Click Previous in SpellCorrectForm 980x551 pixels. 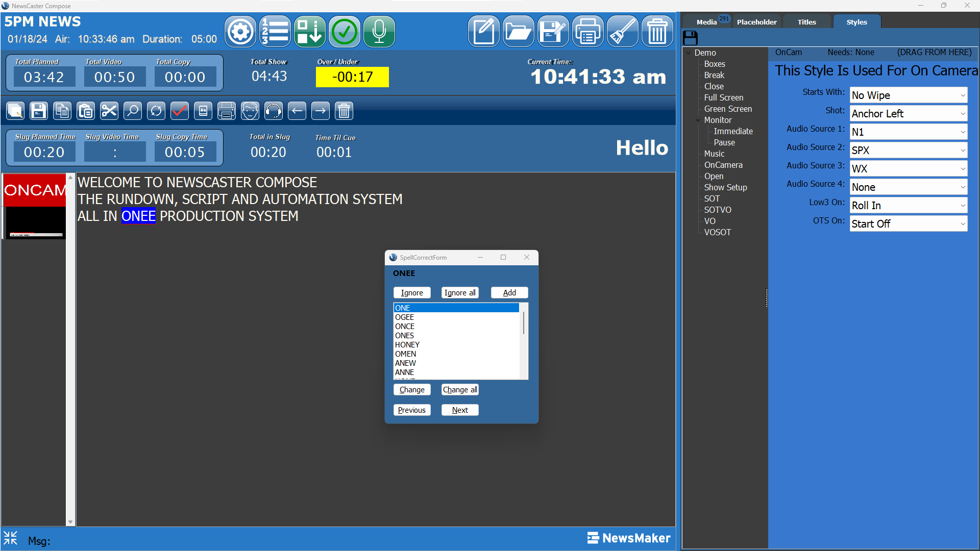coord(412,410)
